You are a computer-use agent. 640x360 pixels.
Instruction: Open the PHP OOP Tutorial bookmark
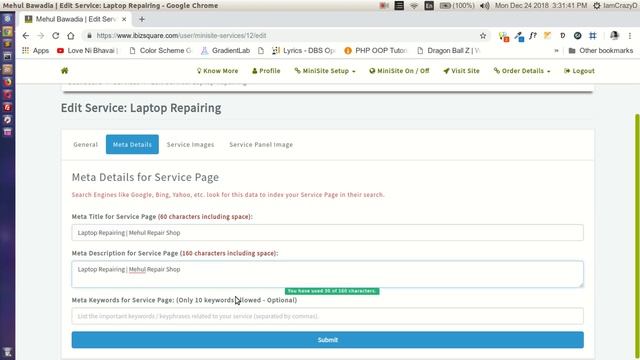pyautogui.click(x=376, y=51)
